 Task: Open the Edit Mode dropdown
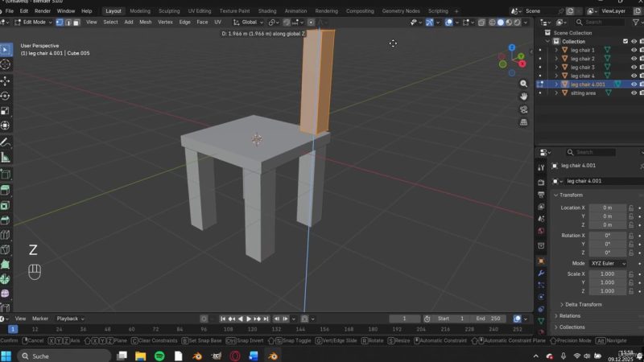[x=32, y=23]
